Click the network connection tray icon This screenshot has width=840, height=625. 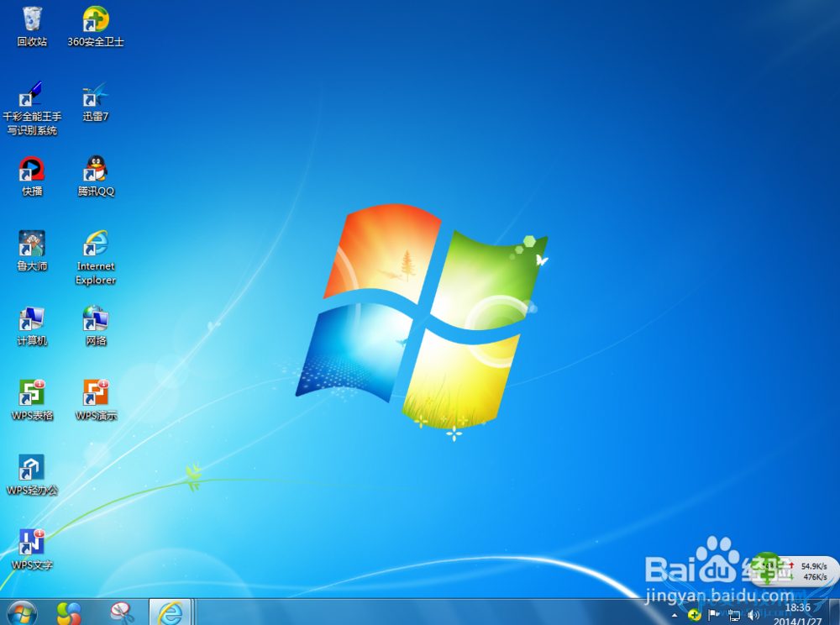tap(734, 615)
